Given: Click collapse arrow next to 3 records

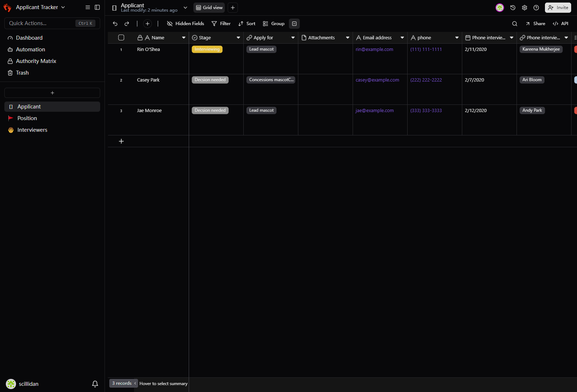Looking at the screenshot, I should tap(135, 383).
